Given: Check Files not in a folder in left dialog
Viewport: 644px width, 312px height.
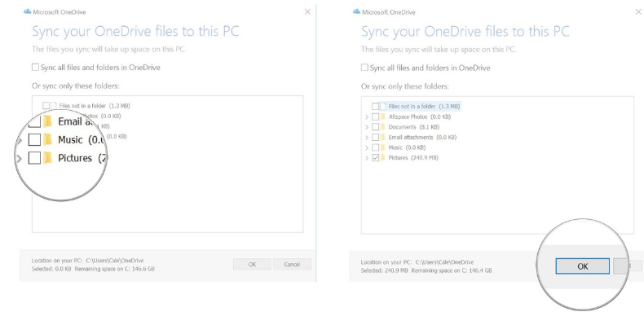Looking at the screenshot, I should click(x=46, y=106).
